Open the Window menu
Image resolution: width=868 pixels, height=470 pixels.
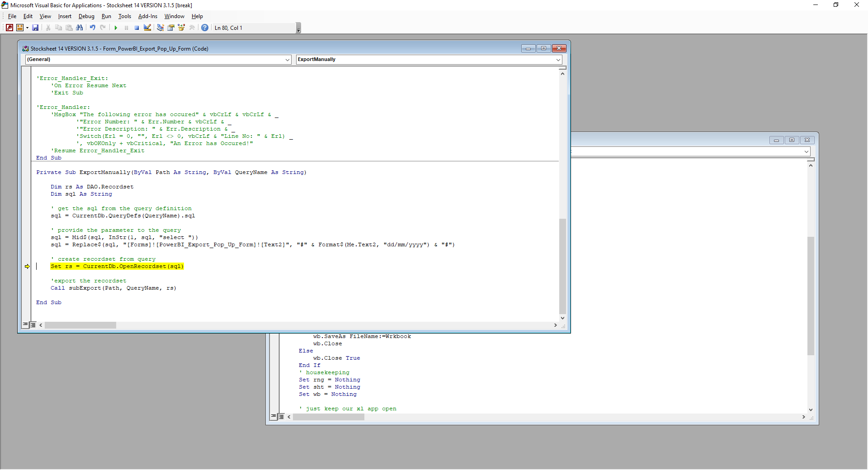tap(174, 16)
